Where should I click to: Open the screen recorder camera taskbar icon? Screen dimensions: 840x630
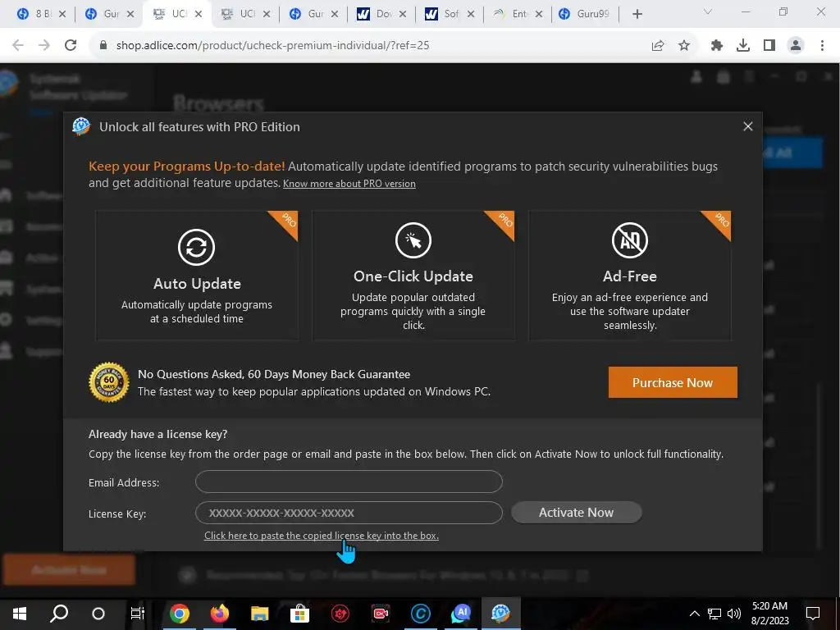tap(381, 614)
